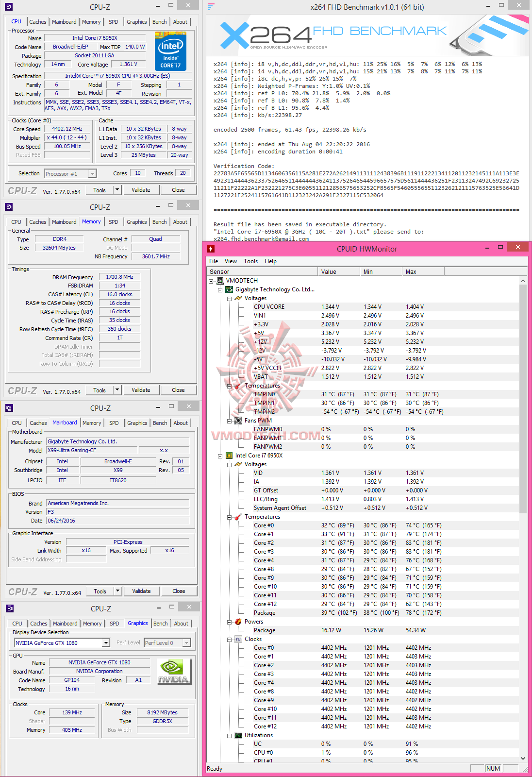532x777 pixels.
Task: Click the Sensor column header
Action: click(262, 272)
